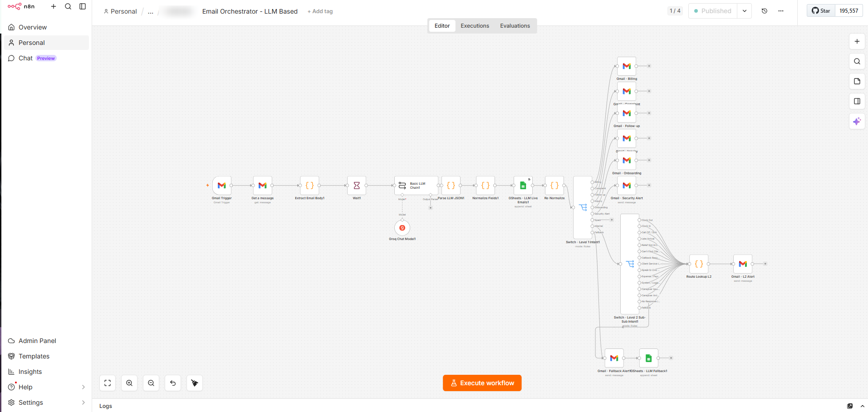Expand the Help submenu
This screenshot has height=412, width=868.
pyautogui.click(x=83, y=387)
